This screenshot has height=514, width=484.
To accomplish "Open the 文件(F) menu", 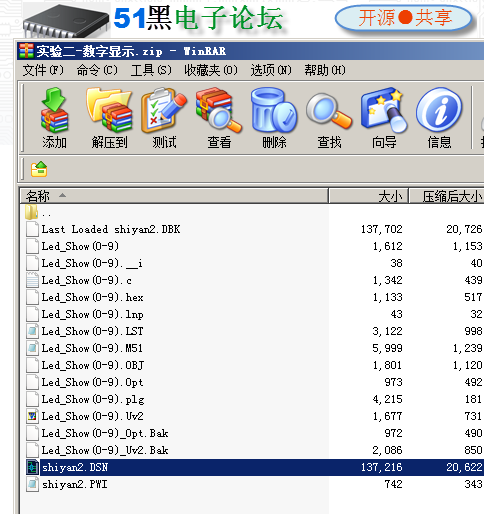I will (x=43, y=70).
